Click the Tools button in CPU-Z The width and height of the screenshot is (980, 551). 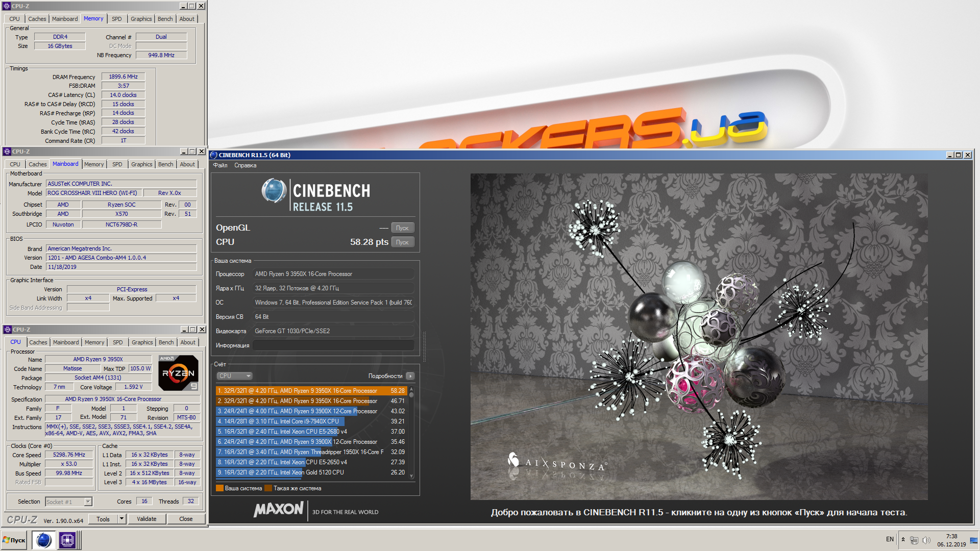[x=103, y=519]
